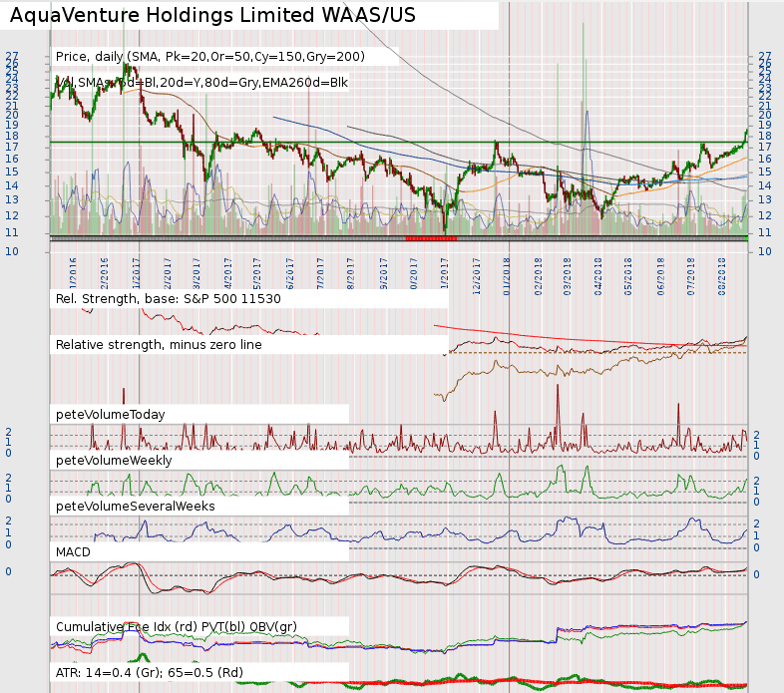This screenshot has height=693, width=784.
Task: Click the 06/2018 date axis label
Action: tap(660, 276)
